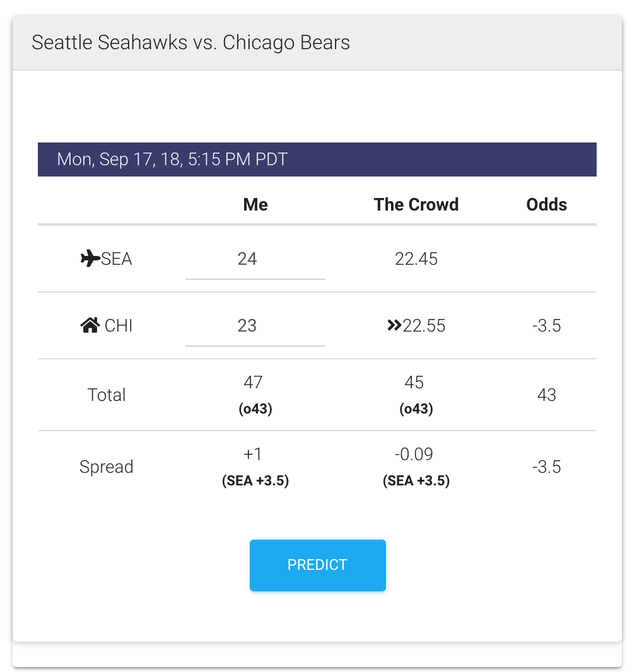This screenshot has width=637, height=672.
Task: Select The Crowd column header
Action: [416, 204]
